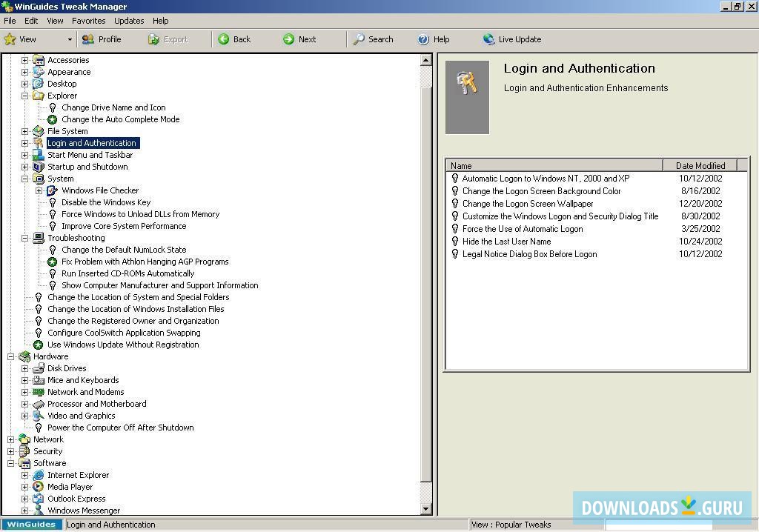Viewport: 759px width, 532px height.
Task: Select Change the Default NumLock State
Action: (x=124, y=250)
